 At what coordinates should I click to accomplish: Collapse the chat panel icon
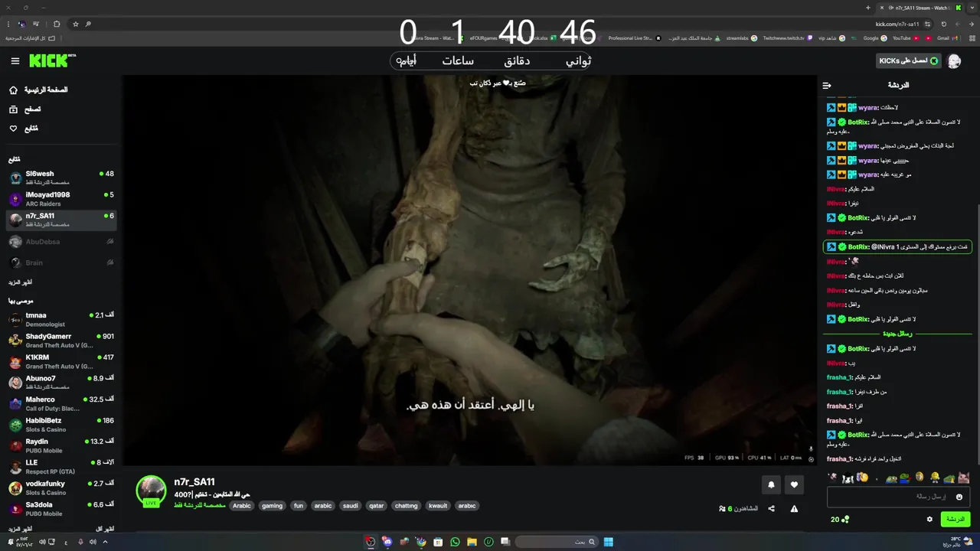point(827,86)
